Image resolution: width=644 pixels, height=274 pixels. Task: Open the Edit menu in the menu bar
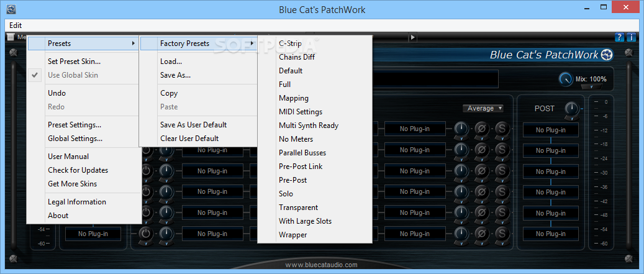pos(16,25)
